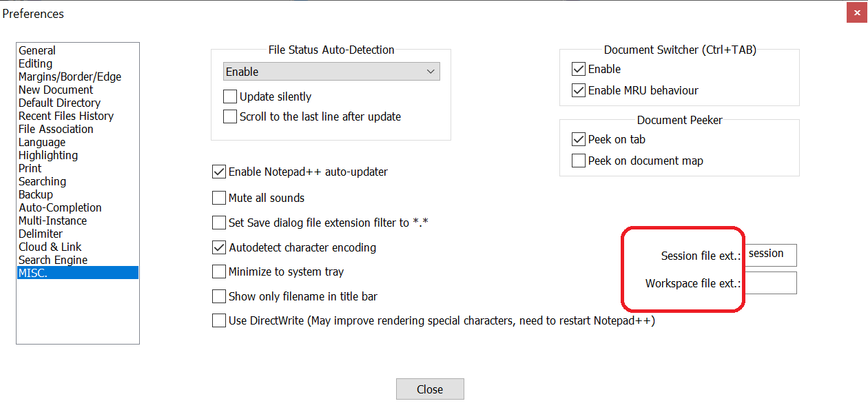
Task: Enable Use DirectWrite rendering option
Action: 219,320
